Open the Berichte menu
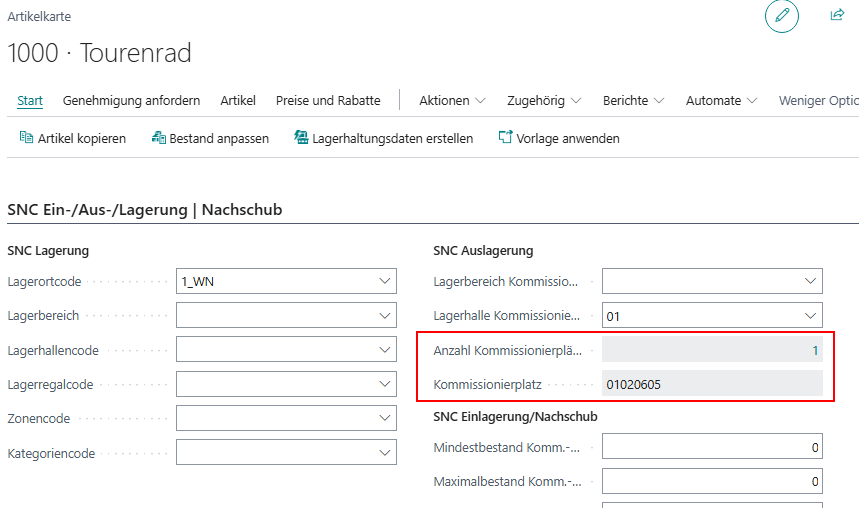859x508 pixels. pos(633,101)
